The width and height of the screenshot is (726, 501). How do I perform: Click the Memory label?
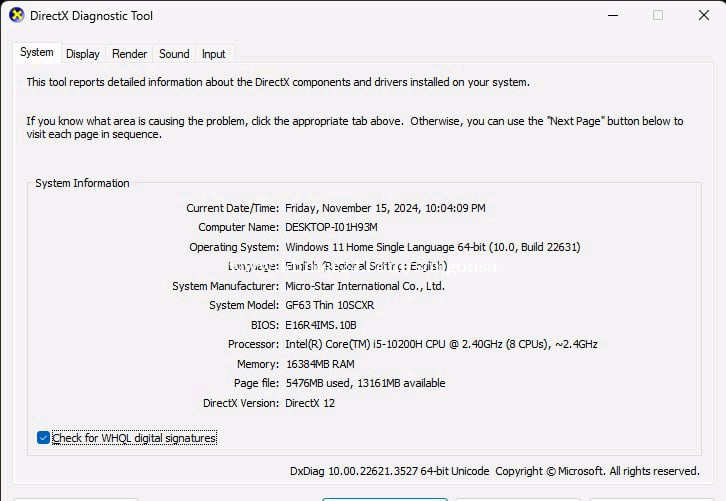(258, 364)
